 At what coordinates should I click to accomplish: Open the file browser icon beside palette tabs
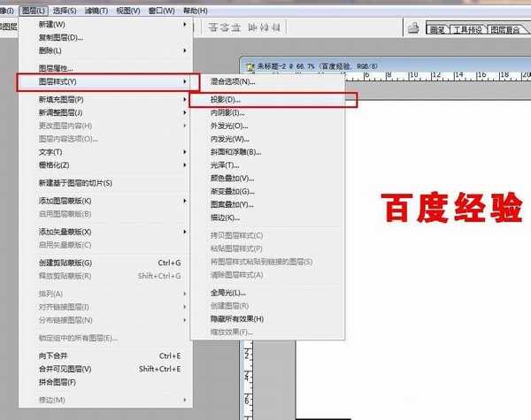click(413, 27)
